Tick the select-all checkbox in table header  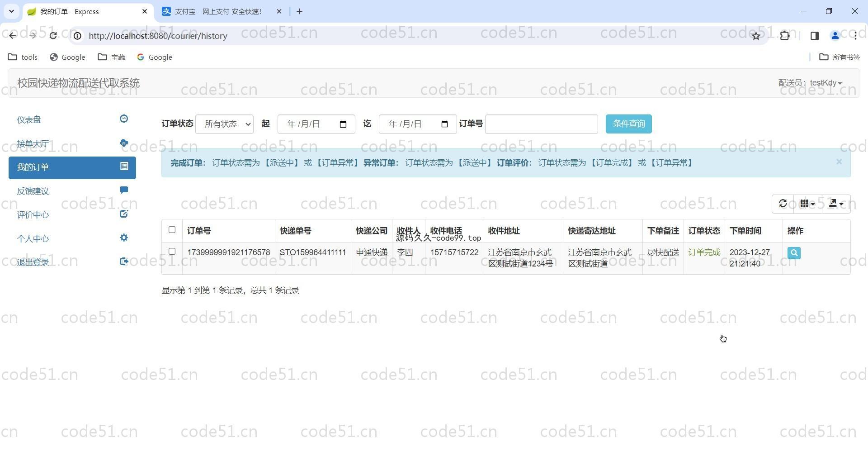(172, 230)
